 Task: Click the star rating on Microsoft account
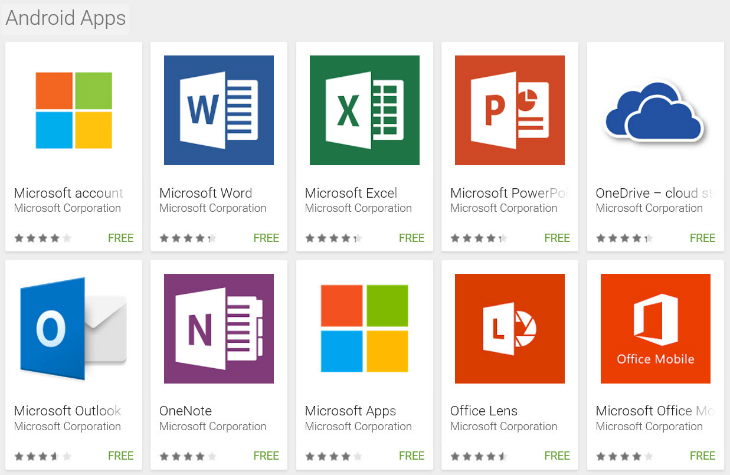(43, 238)
